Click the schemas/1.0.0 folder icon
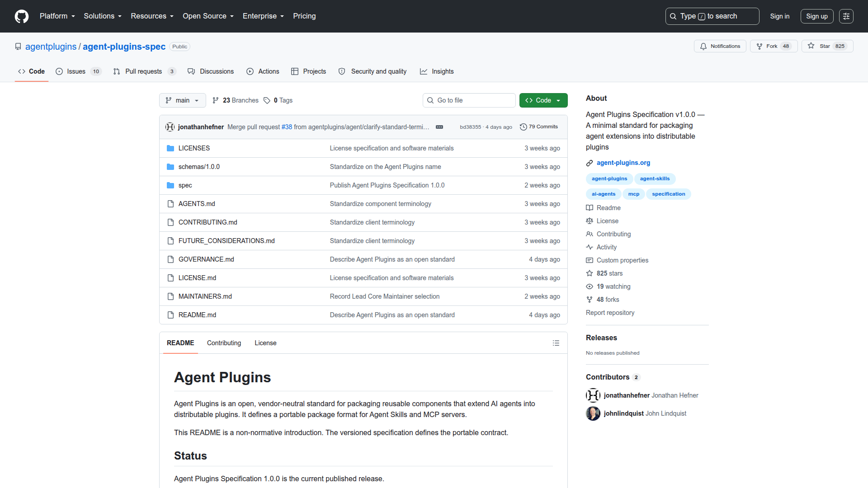 [x=170, y=167]
